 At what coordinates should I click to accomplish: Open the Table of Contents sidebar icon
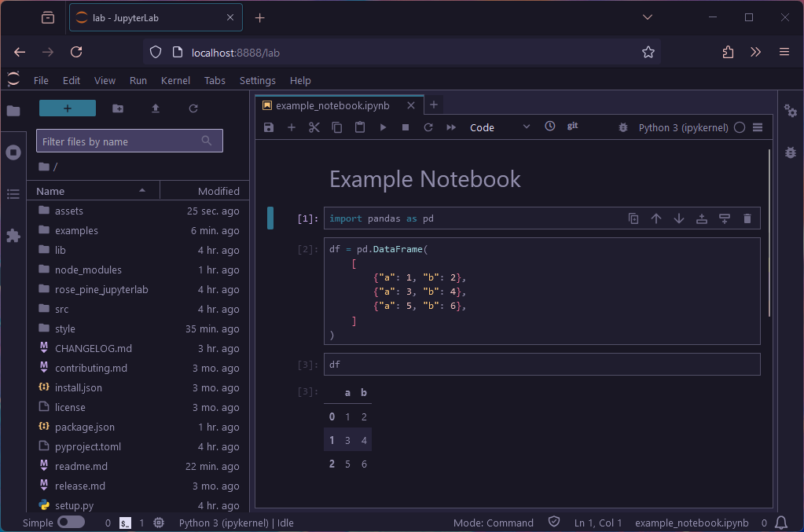(x=13, y=194)
